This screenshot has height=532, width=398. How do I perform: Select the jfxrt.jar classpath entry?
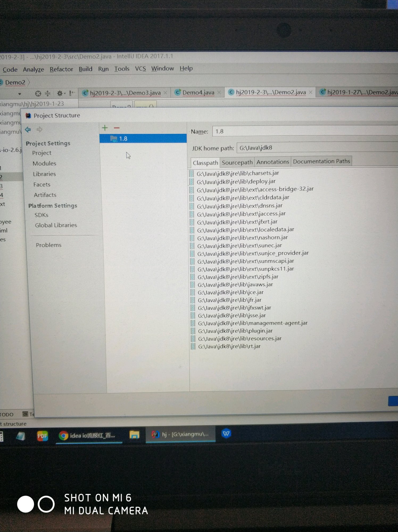(237, 222)
